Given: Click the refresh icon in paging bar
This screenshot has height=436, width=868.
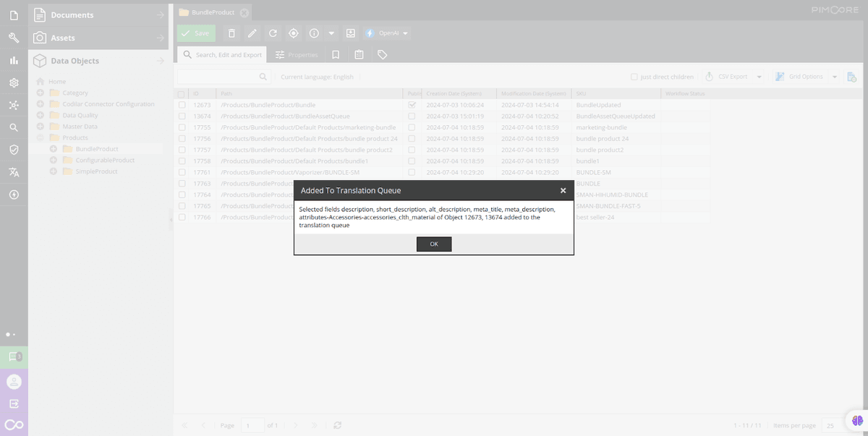Looking at the screenshot, I should click(338, 425).
